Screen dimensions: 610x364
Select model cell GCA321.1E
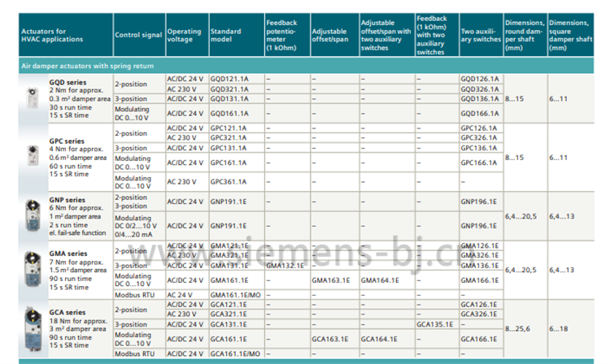229,314
